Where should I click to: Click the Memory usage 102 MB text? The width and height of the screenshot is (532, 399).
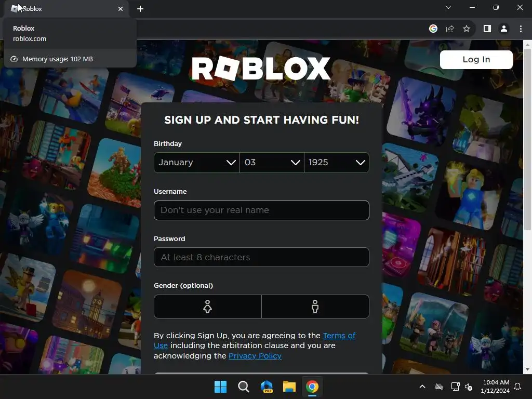pyautogui.click(x=57, y=59)
